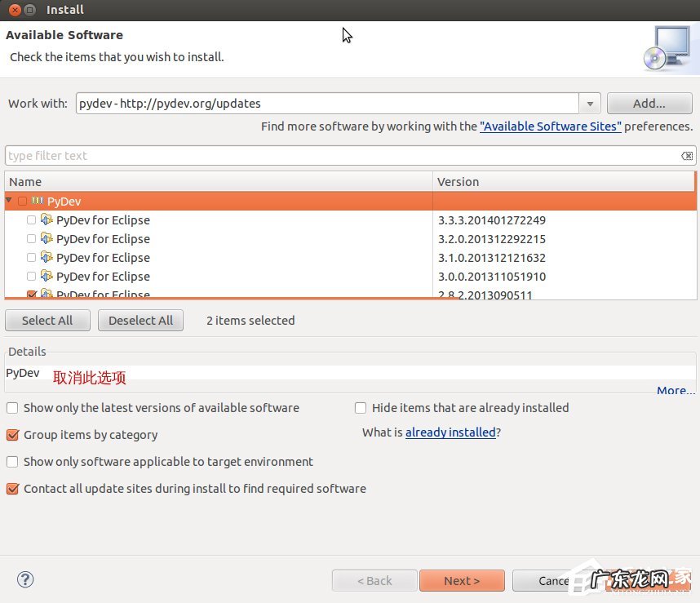Uncheck Group items by category
The image size is (700, 603).
tap(11, 435)
